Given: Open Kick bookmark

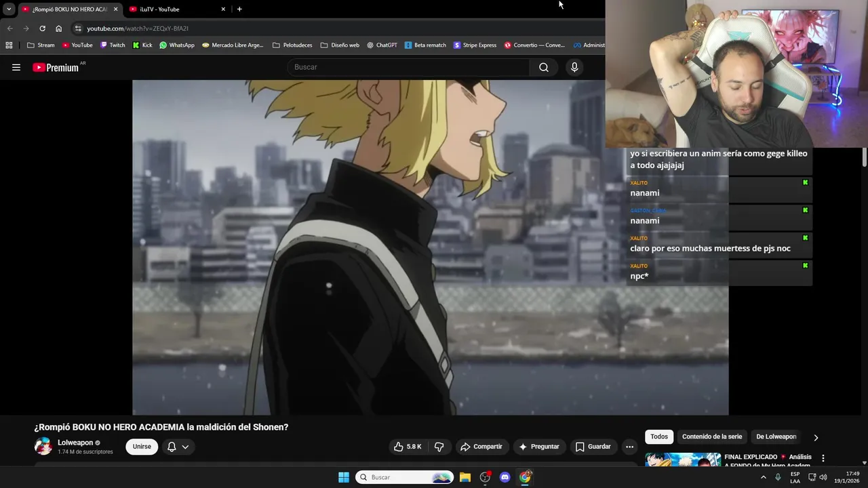Looking at the screenshot, I should 142,45.
